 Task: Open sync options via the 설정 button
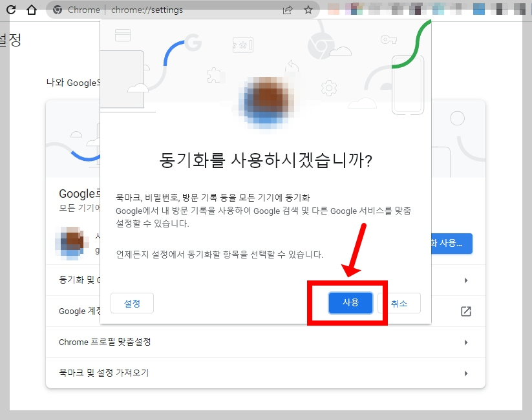(132, 302)
